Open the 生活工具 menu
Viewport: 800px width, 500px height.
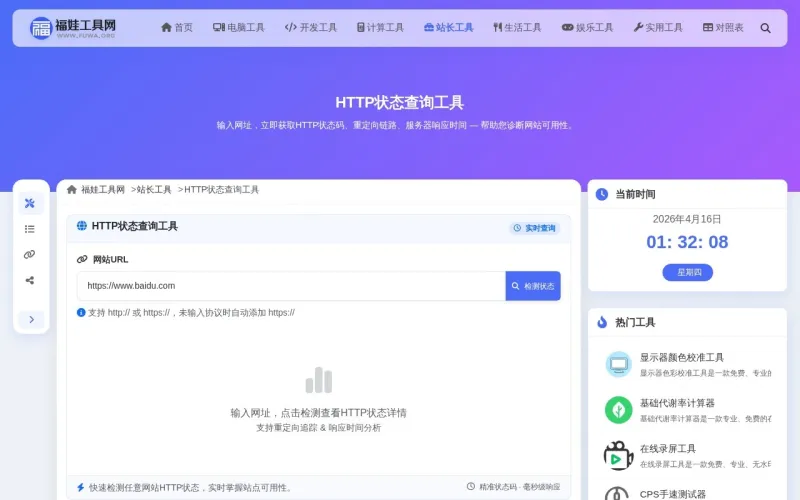tap(517, 28)
